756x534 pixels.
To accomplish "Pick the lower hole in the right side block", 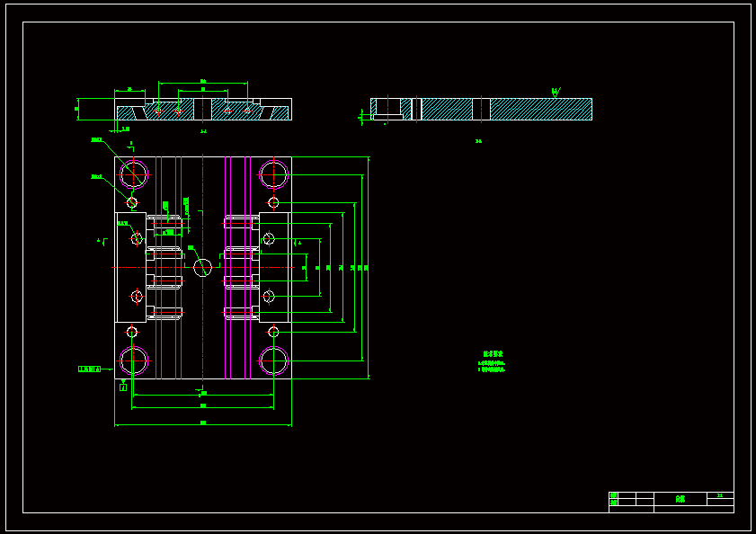I will tap(269, 296).
